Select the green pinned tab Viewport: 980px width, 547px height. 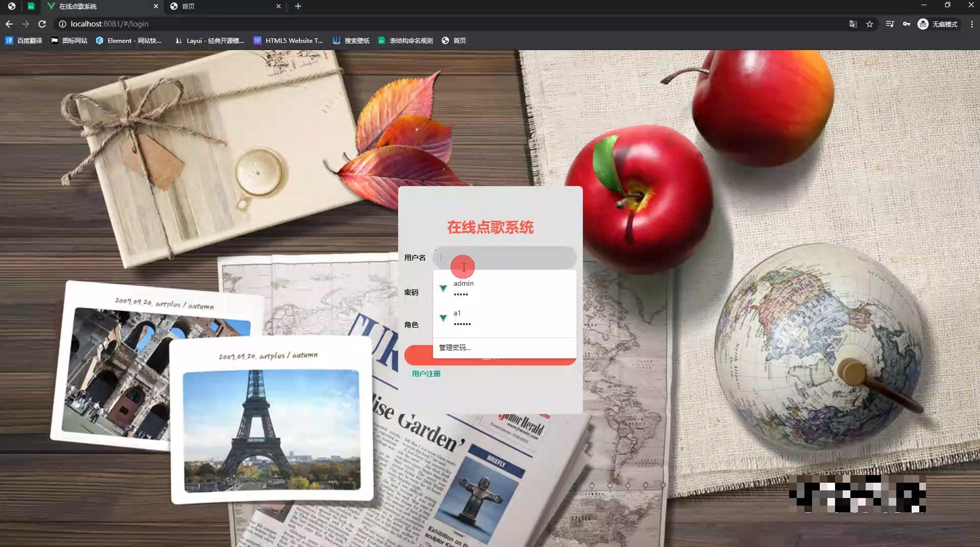tap(31, 6)
